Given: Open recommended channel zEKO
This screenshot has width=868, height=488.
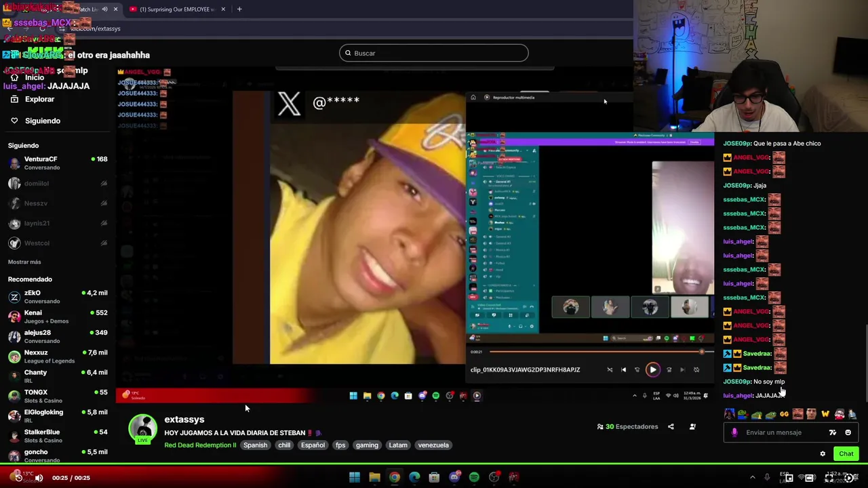Looking at the screenshot, I should (x=58, y=297).
